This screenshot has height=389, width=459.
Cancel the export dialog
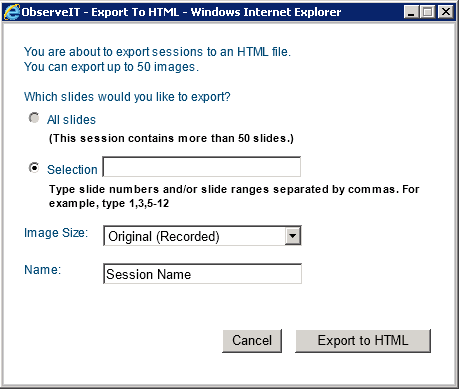[252, 341]
